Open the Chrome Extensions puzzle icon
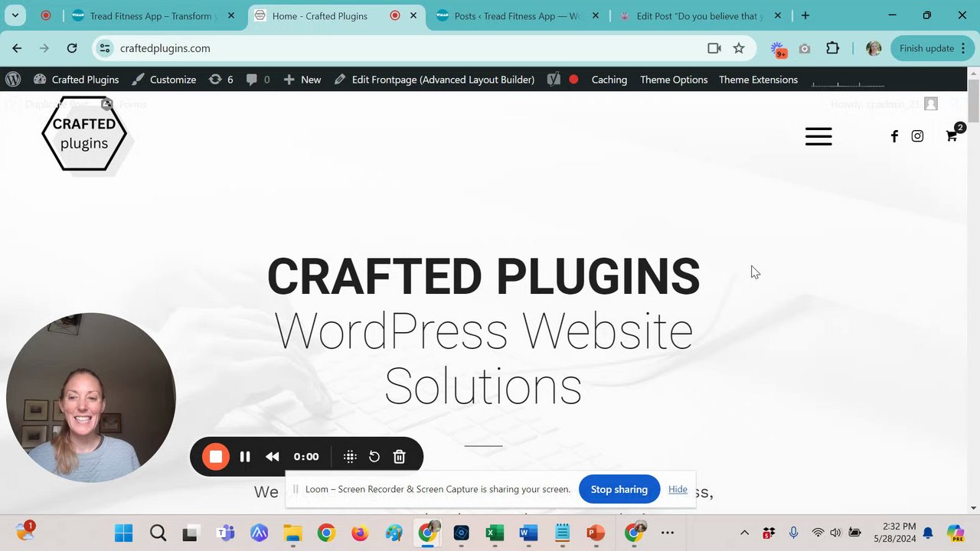Viewport: 980px width, 551px height. tap(833, 48)
